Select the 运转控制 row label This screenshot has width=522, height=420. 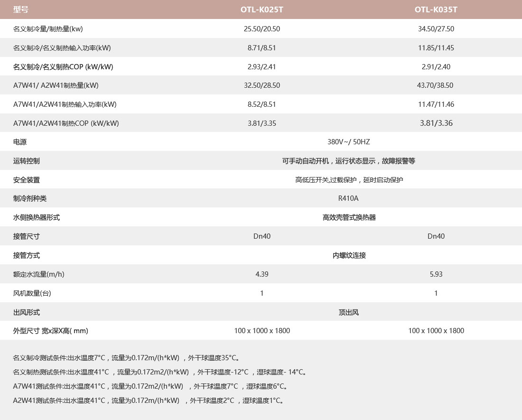tap(27, 161)
